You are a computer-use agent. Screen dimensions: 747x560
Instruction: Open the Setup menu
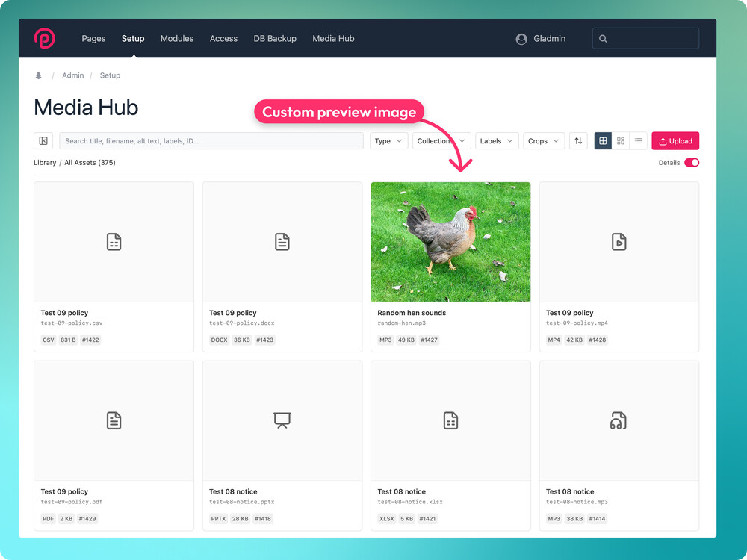[133, 39]
